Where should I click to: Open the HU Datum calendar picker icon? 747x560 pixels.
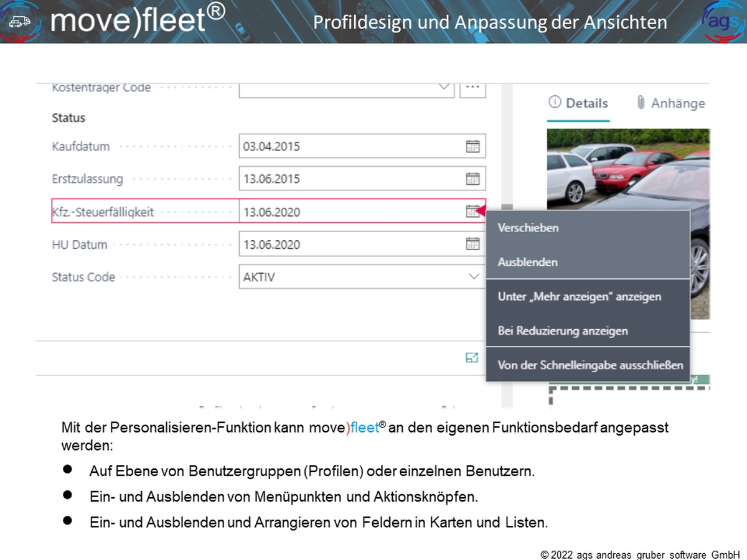473,244
